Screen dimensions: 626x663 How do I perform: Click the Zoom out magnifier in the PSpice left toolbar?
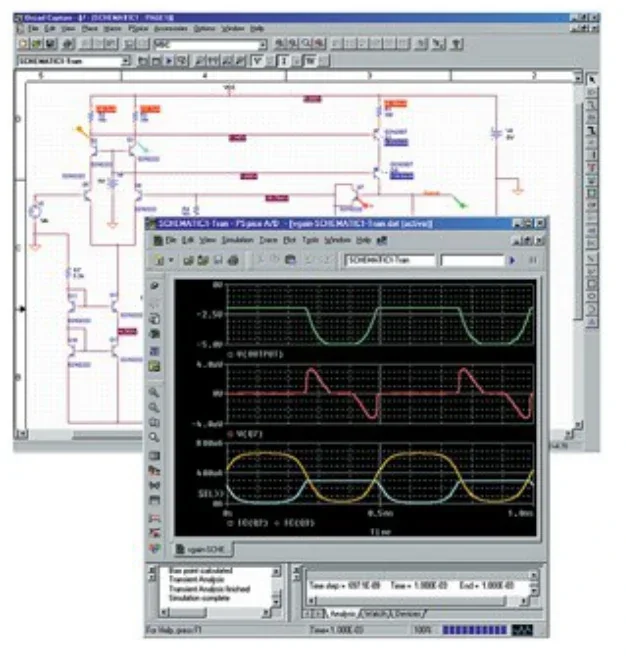(154, 408)
